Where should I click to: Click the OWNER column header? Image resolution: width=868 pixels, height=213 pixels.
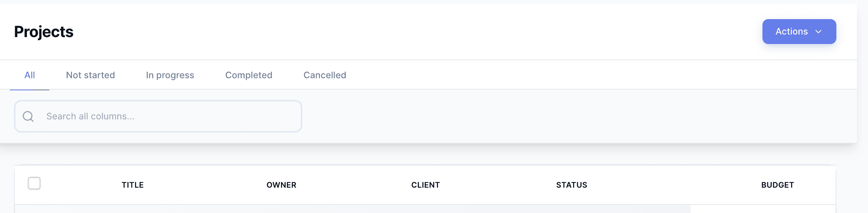click(281, 185)
